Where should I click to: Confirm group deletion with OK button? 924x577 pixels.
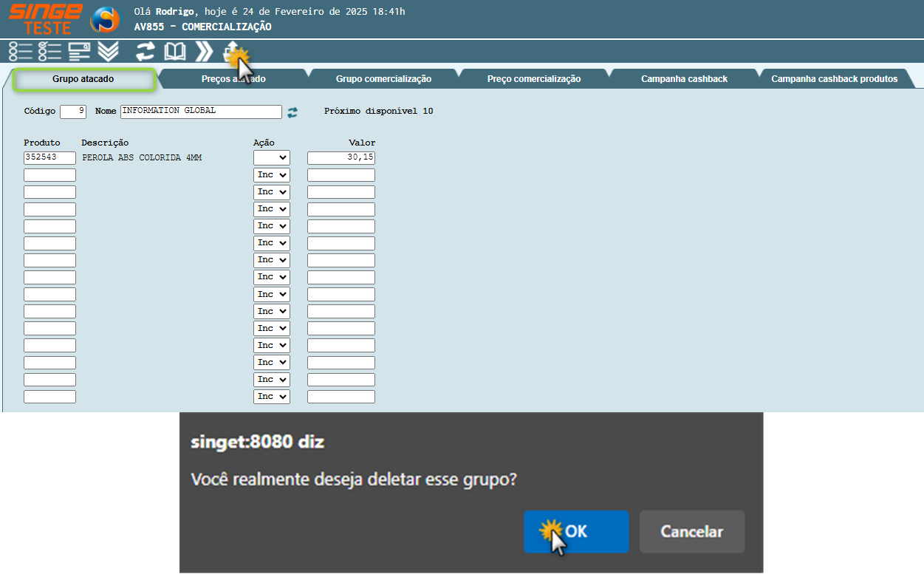(x=576, y=532)
